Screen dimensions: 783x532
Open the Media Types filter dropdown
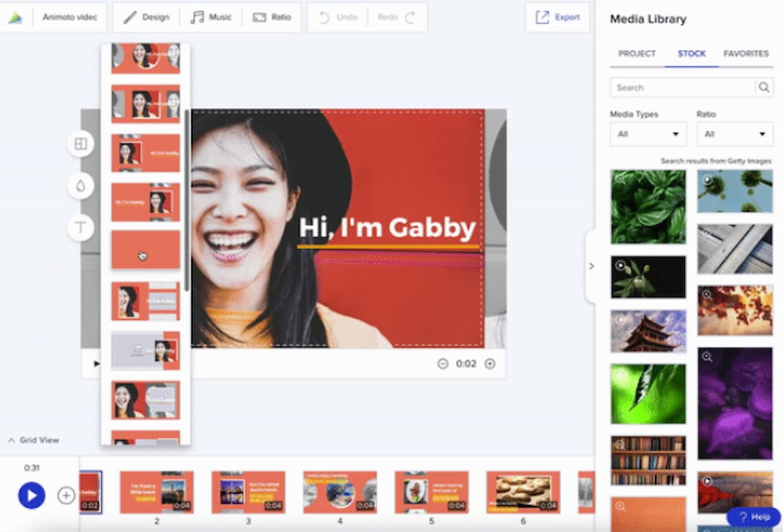[x=648, y=135]
